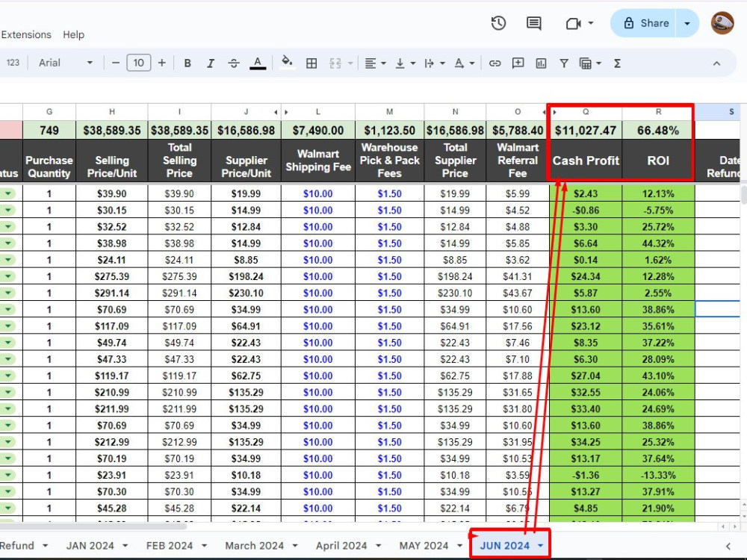Click the Share button

click(643, 23)
